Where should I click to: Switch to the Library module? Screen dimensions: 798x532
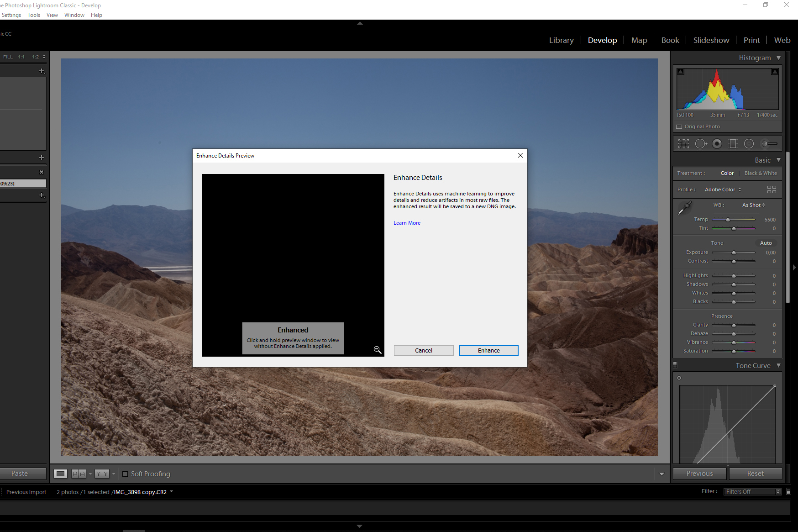tap(561, 40)
